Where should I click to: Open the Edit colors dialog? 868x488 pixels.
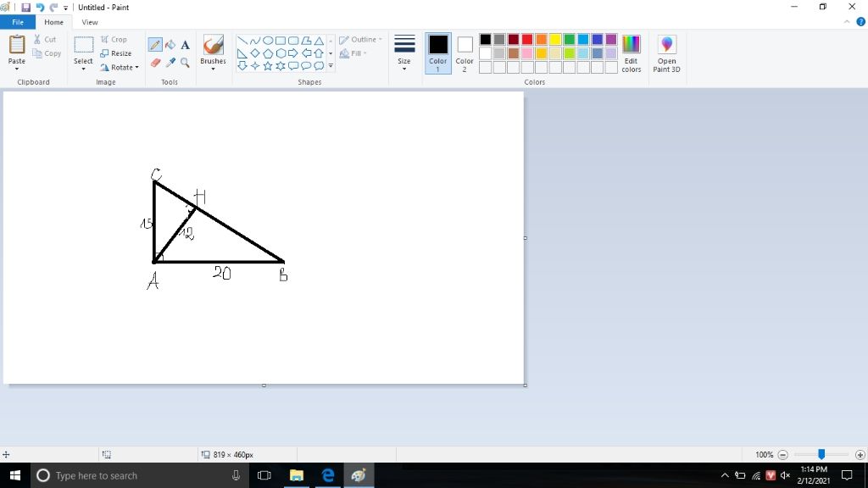pos(631,53)
